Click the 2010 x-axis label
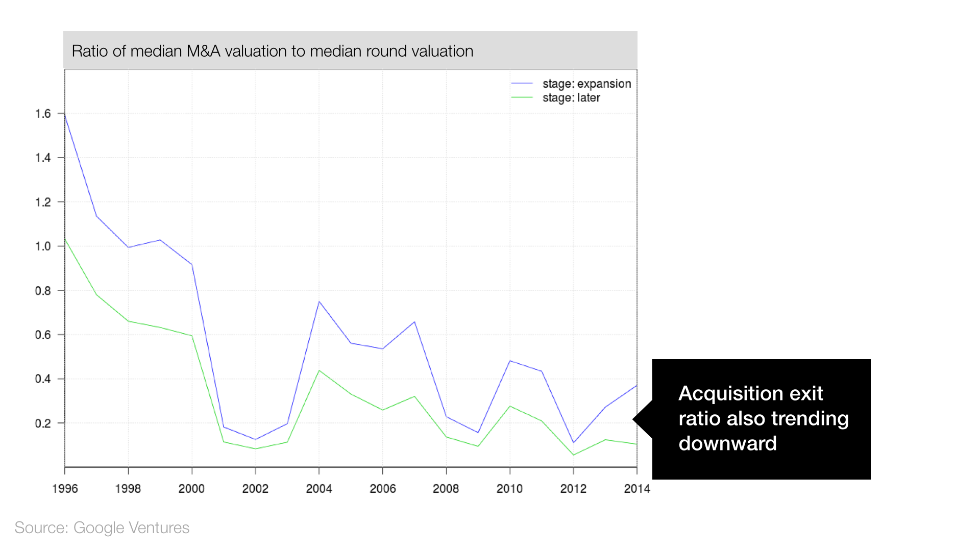This screenshot has width=980, height=551. (509, 488)
